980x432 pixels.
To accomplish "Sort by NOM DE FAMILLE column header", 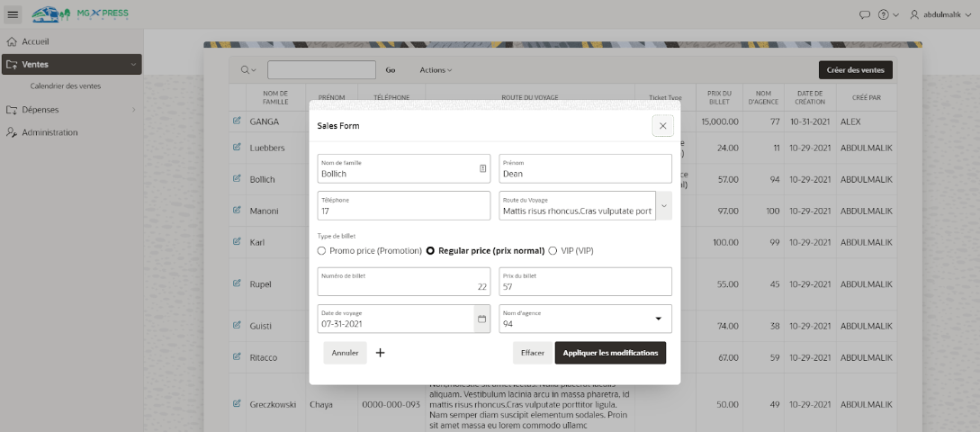I will pos(275,97).
